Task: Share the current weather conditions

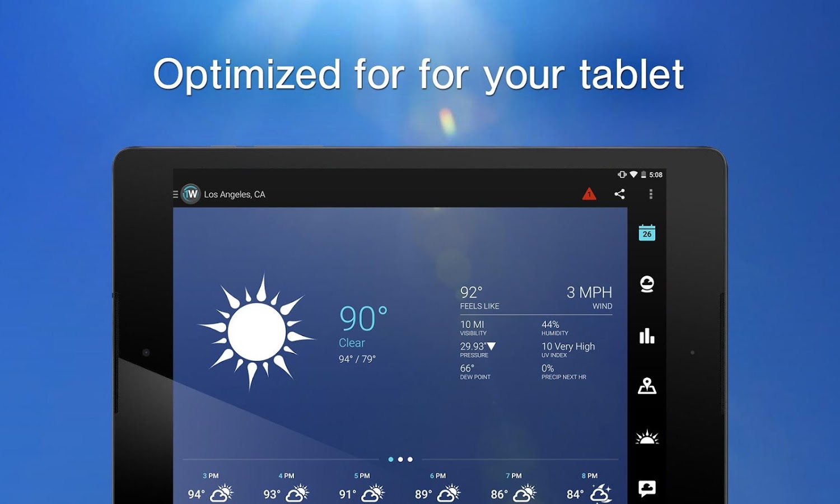Action: point(619,194)
